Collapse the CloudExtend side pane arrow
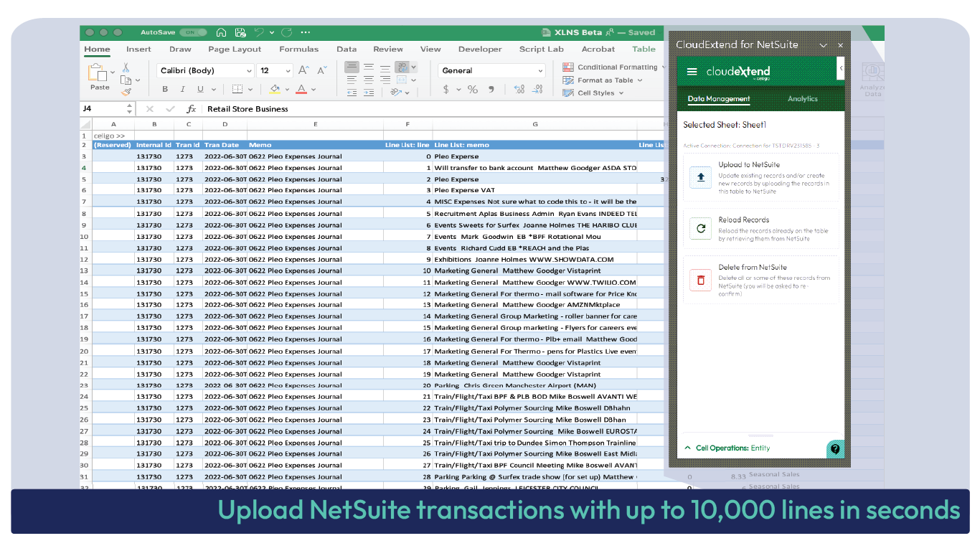 (x=841, y=69)
